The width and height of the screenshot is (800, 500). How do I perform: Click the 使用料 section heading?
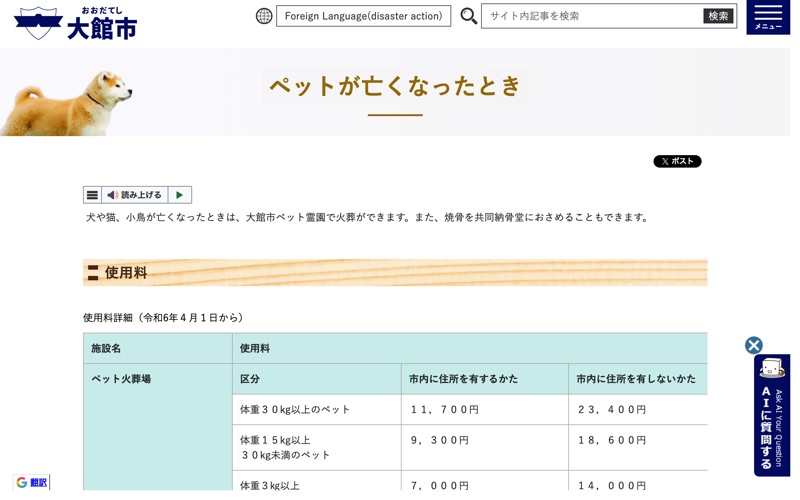[395, 272]
